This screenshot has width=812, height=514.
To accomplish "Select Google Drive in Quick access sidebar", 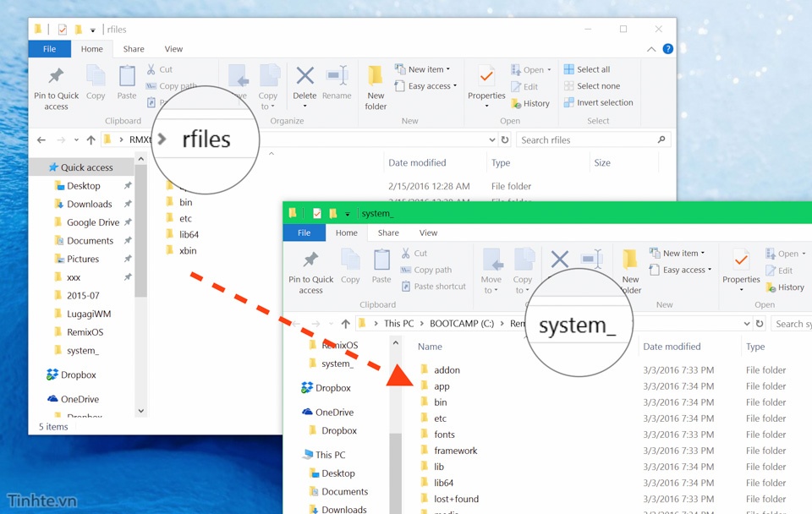I will pyautogui.click(x=92, y=222).
